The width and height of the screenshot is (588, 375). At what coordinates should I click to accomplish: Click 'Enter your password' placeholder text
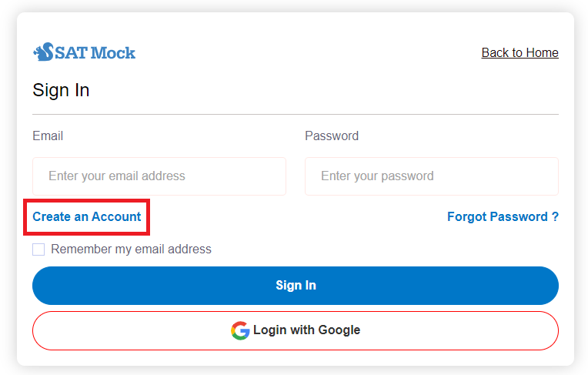pyautogui.click(x=377, y=176)
